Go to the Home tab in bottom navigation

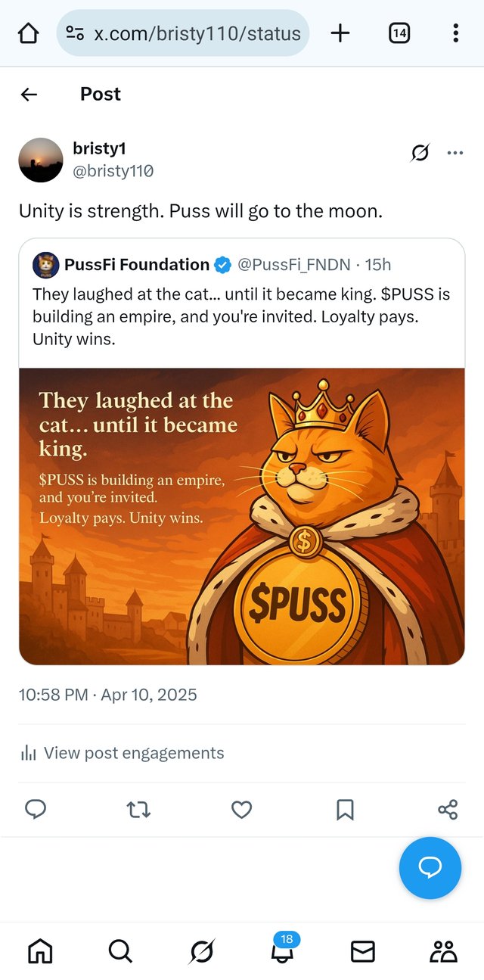40,951
